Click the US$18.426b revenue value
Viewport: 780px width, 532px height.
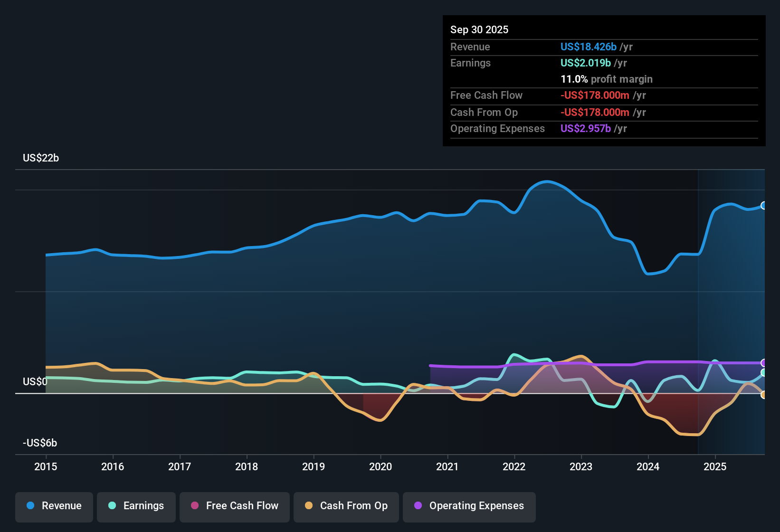pyautogui.click(x=589, y=47)
